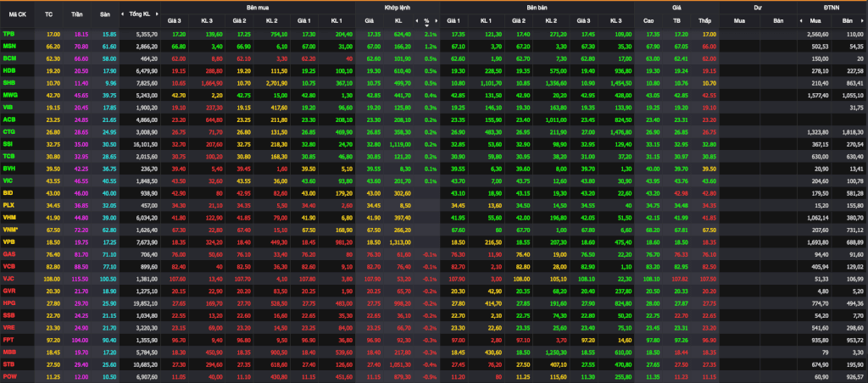Open GVR stock ticker

[8, 290]
